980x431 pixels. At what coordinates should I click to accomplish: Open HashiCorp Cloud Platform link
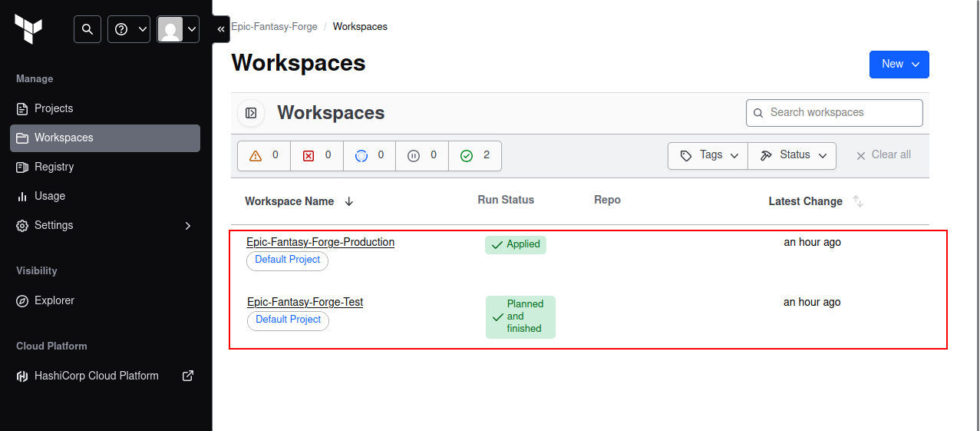(105, 376)
